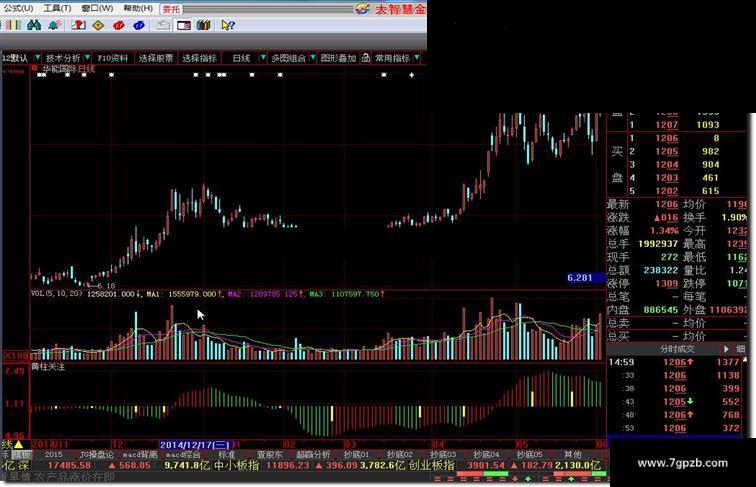Select the 抄底05 indicator tab

529,455
